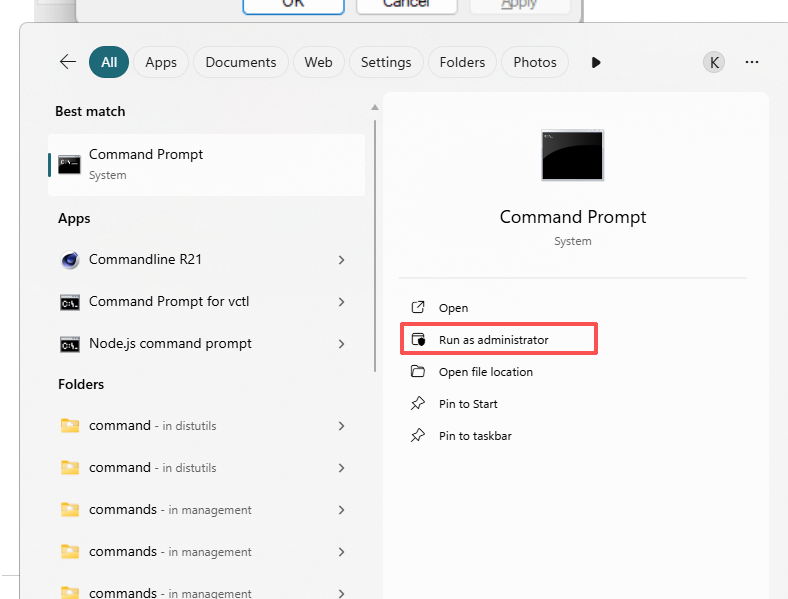Click the back arrow in search panel
The width and height of the screenshot is (788, 599).
click(x=68, y=62)
